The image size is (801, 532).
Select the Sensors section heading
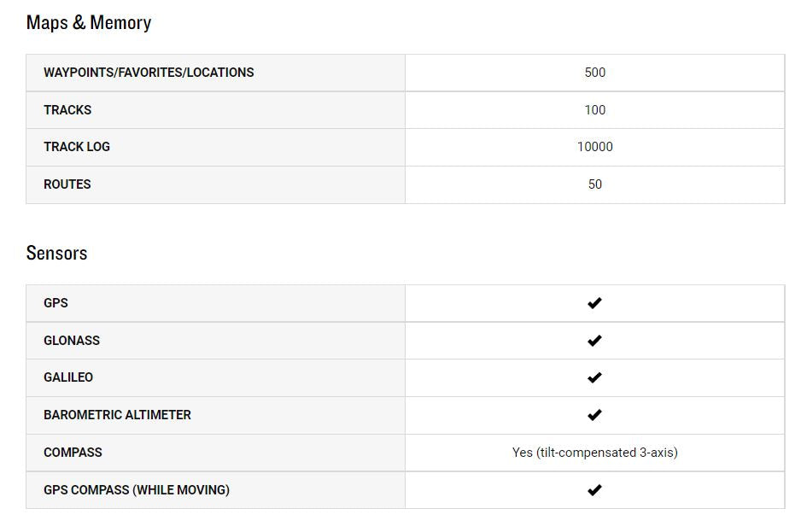(x=56, y=254)
